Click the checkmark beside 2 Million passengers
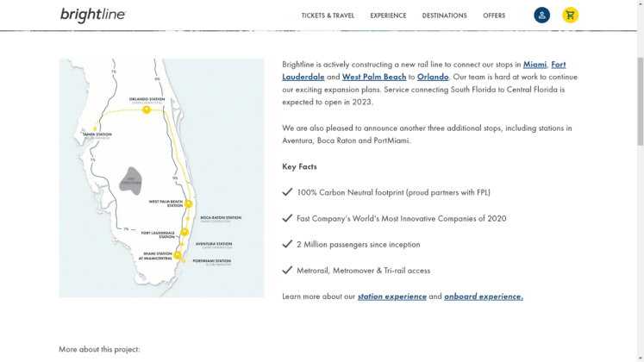 [x=287, y=244]
